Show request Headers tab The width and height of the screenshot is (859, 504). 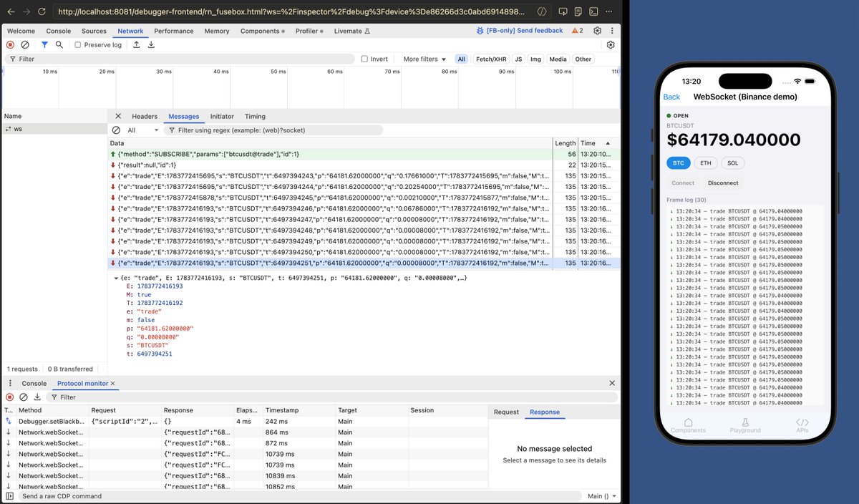pos(145,116)
